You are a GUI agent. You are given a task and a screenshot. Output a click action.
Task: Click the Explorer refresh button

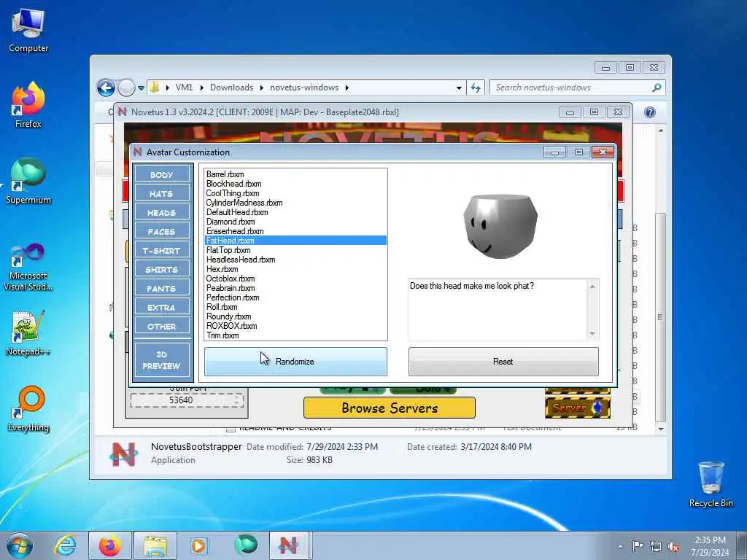(476, 87)
